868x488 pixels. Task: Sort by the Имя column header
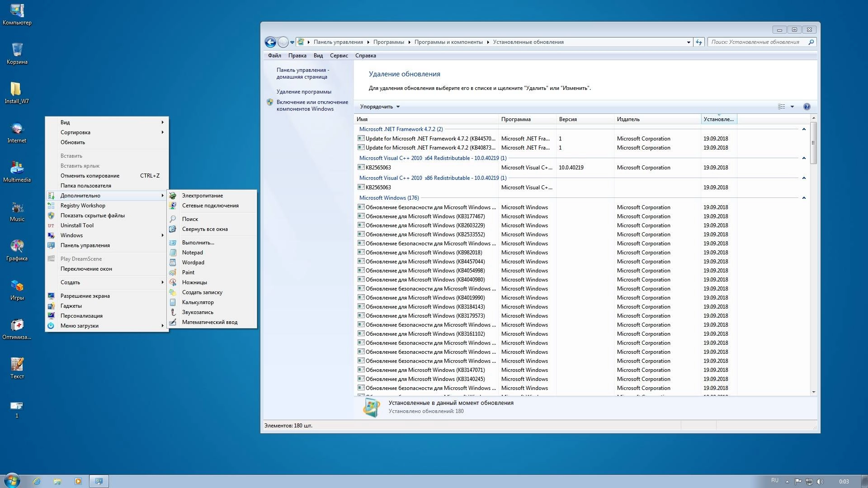point(426,119)
